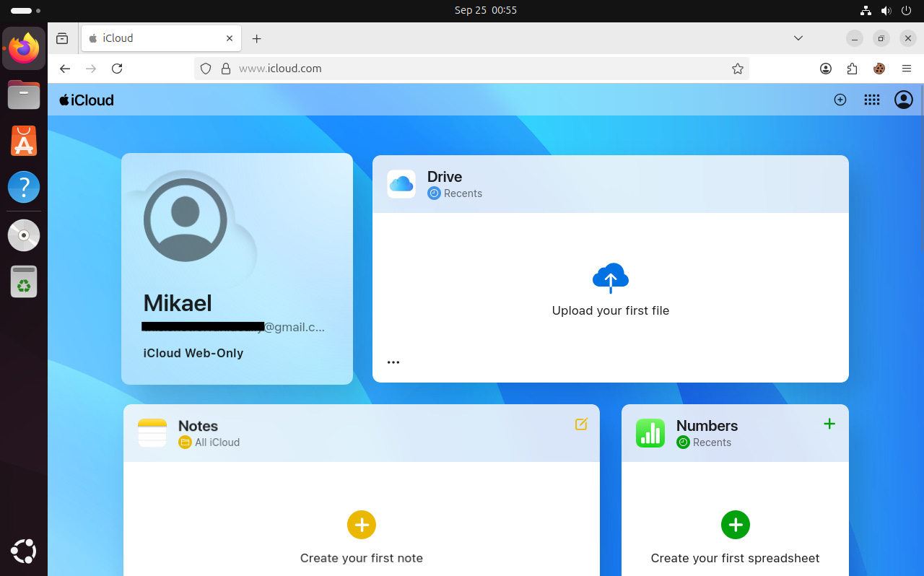Open the extensions puzzle icon
The image size is (924, 576).
point(852,69)
